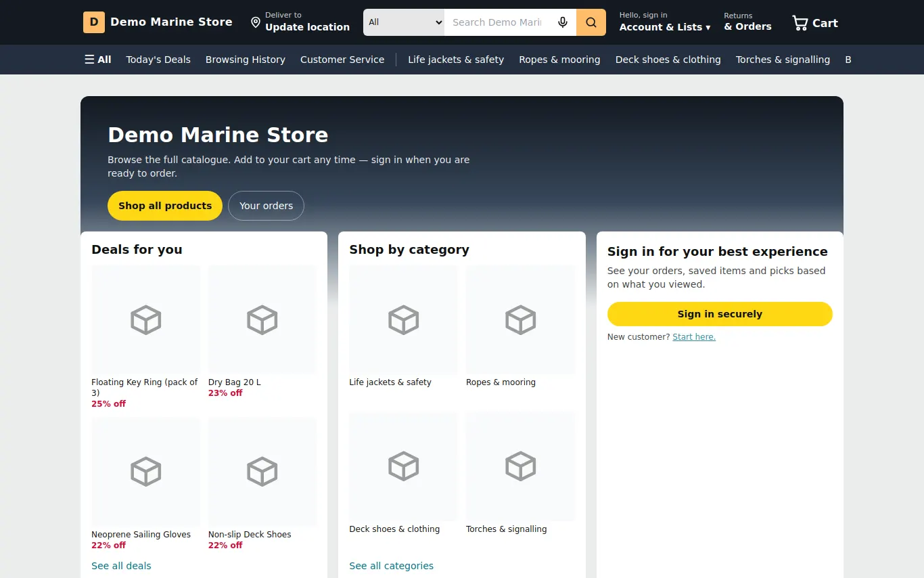This screenshot has width=924, height=578.
Task: Follow the See all deals link
Action: pos(121,566)
